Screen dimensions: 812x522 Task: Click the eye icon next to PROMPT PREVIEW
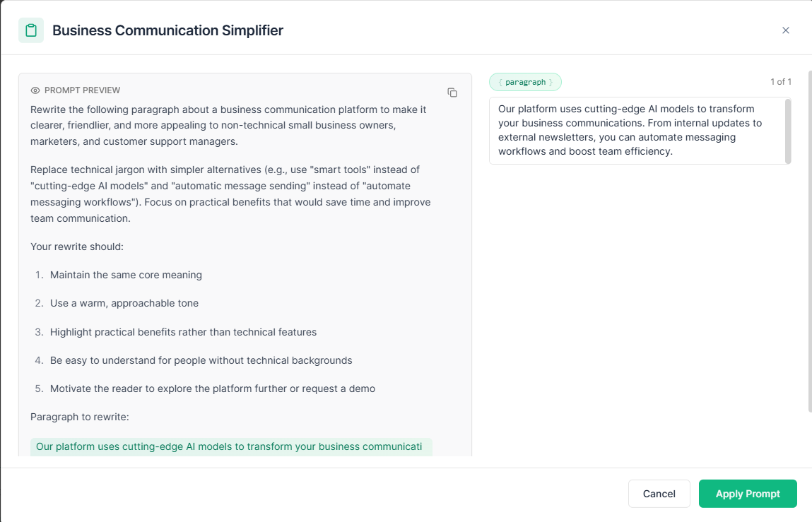[x=35, y=90]
